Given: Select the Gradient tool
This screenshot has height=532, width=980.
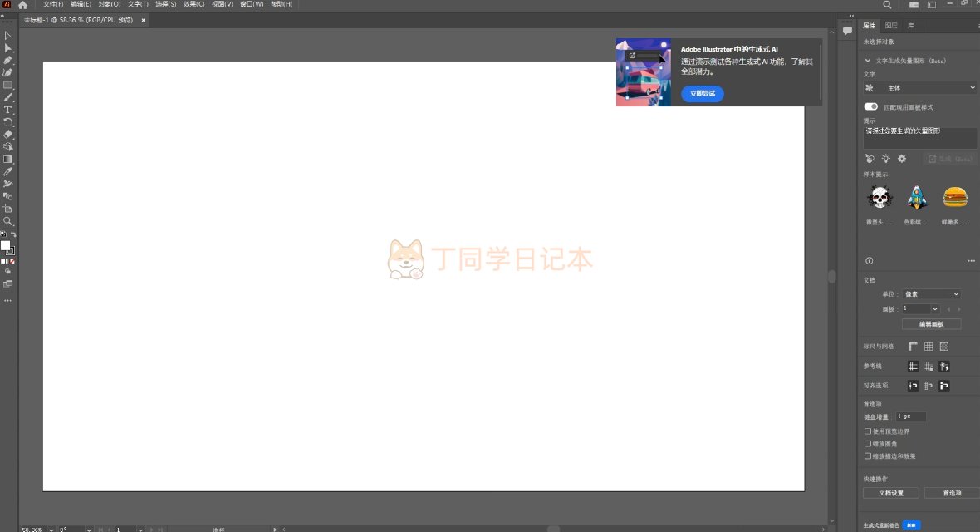Looking at the screenshot, I should coord(7,160).
